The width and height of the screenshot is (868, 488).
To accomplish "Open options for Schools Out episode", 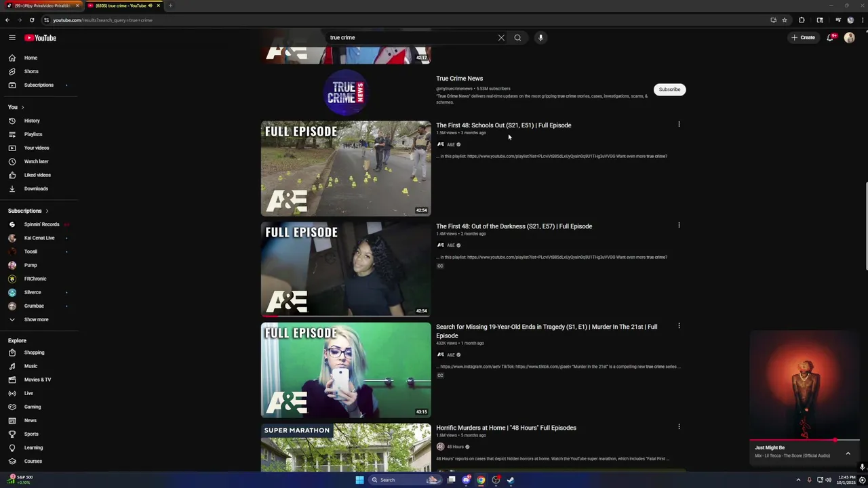I will coord(679,125).
